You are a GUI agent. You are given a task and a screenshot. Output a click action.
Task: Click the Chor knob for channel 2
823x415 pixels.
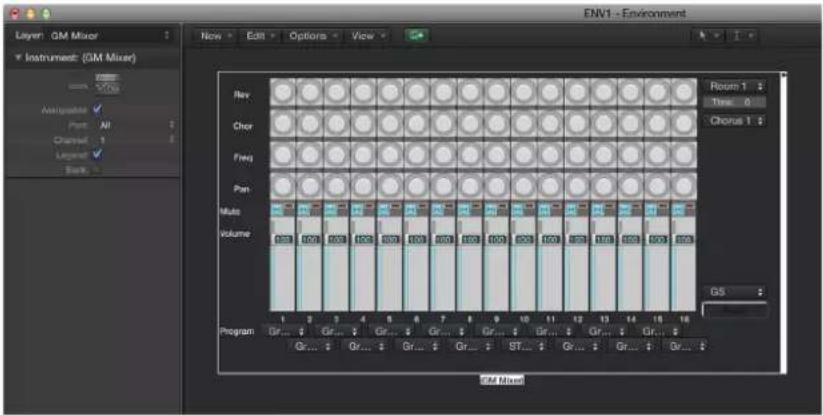[310, 124]
